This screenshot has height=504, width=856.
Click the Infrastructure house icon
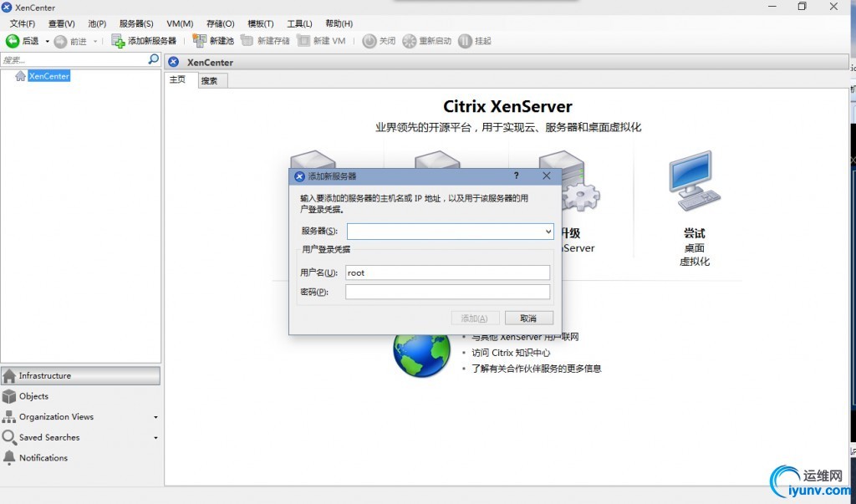click(x=9, y=375)
